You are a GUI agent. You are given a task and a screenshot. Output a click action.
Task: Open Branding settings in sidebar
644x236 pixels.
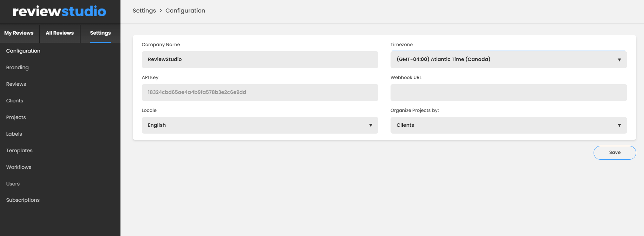tap(17, 67)
